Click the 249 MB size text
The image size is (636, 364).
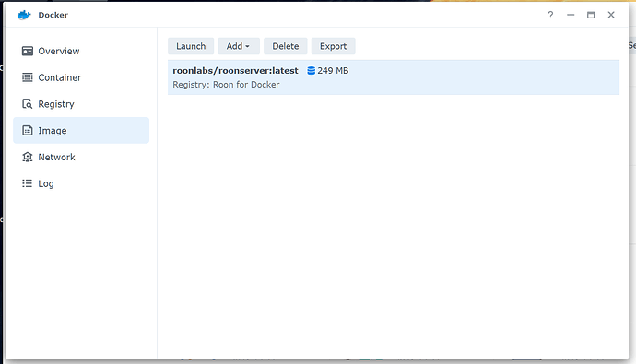333,71
